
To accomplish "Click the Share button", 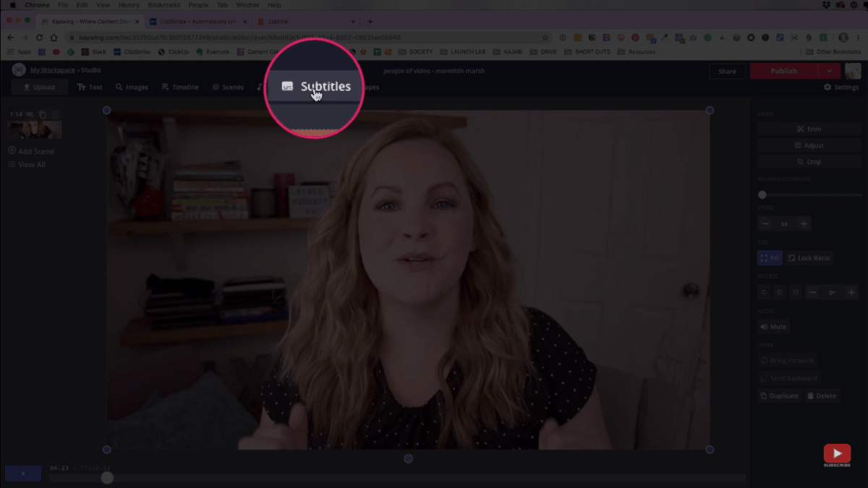I will (727, 71).
